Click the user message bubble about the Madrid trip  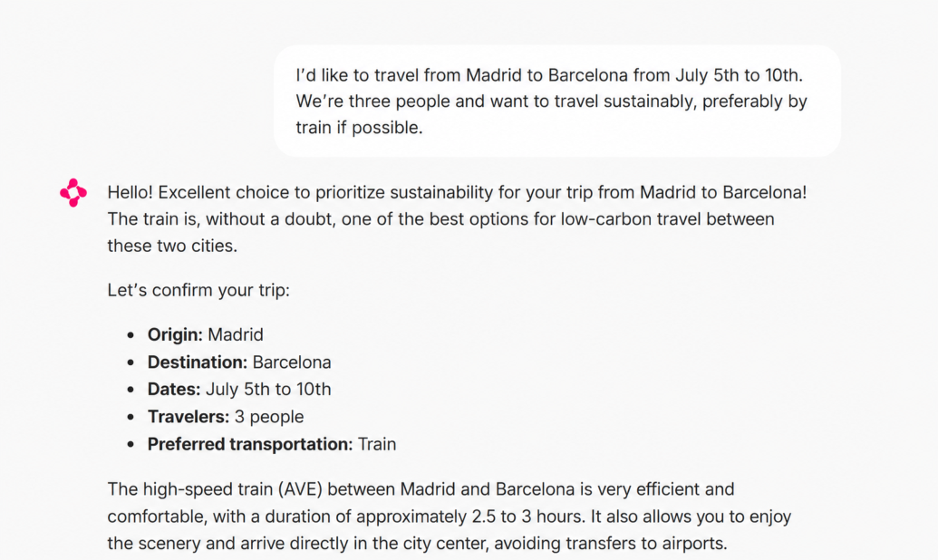coord(557,101)
